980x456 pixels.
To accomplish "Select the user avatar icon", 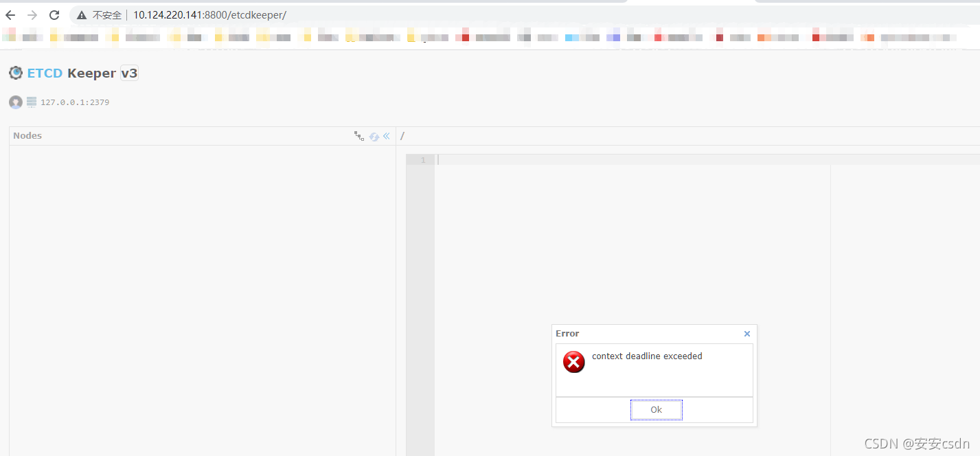I will [x=15, y=102].
